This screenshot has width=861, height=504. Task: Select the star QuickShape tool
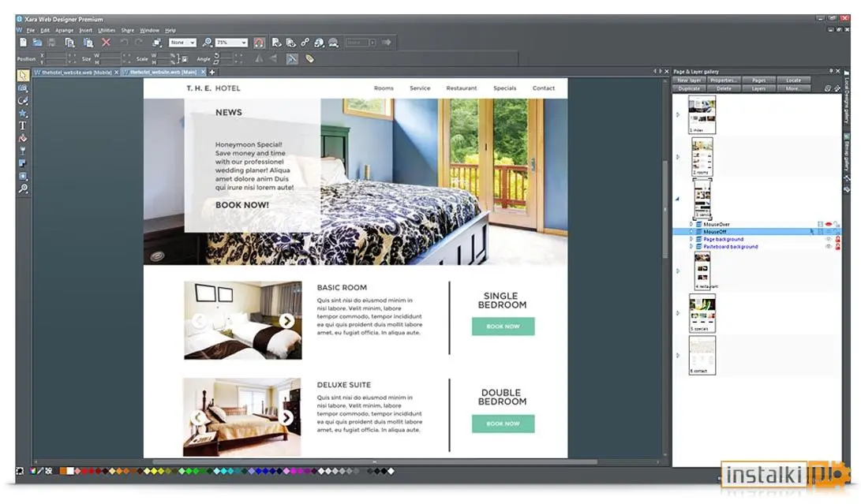coord(23,113)
